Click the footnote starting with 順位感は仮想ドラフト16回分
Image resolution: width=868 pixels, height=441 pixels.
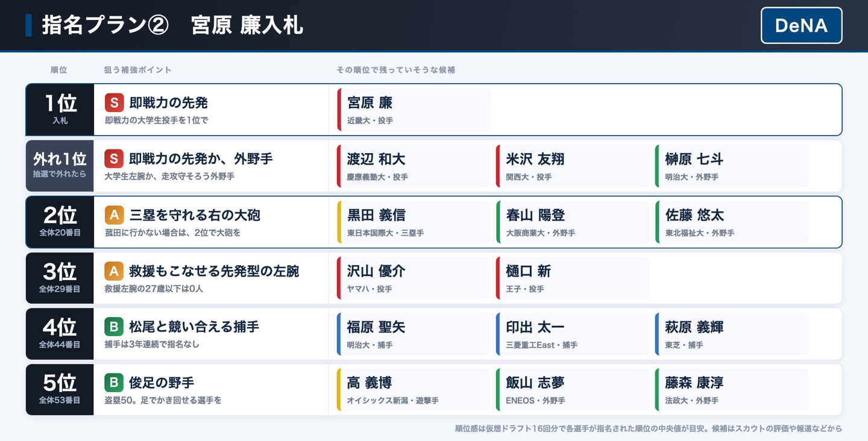pyautogui.click(x=649, y=428)
